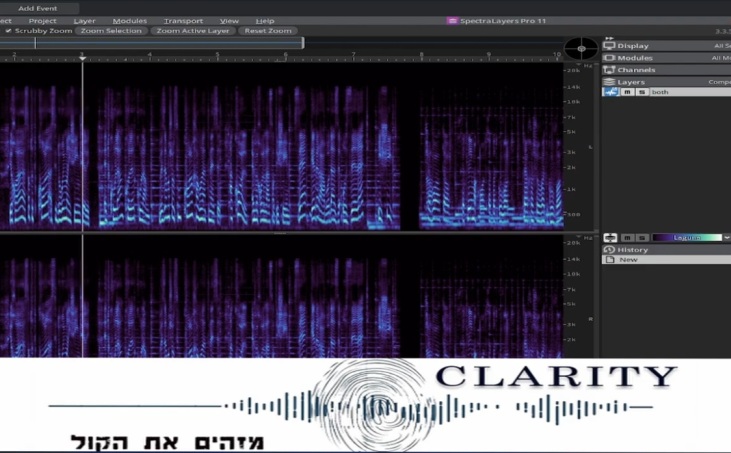
Task: Click the Zoom Selection button
Action: click(x=111, y=31)
